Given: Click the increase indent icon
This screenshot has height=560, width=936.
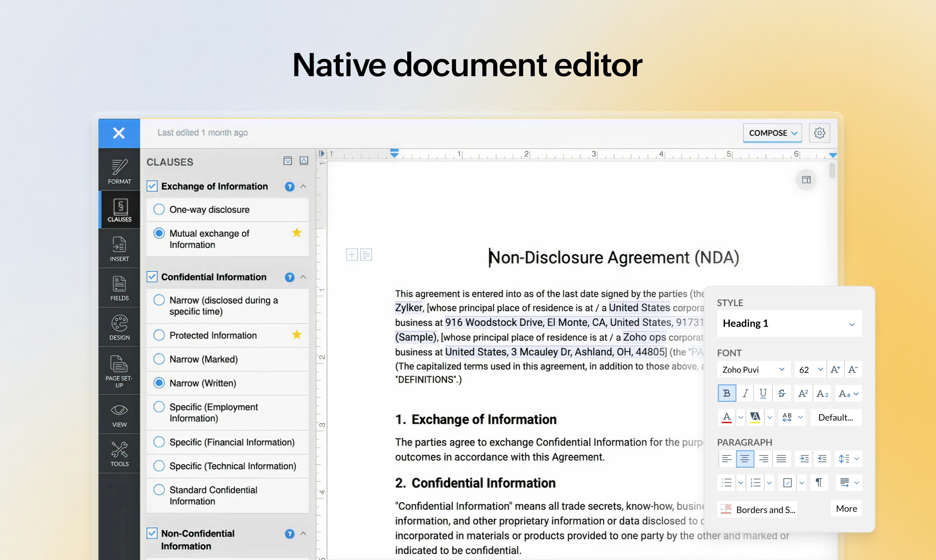Looking at the screenshot, I should tap(804, 459).
